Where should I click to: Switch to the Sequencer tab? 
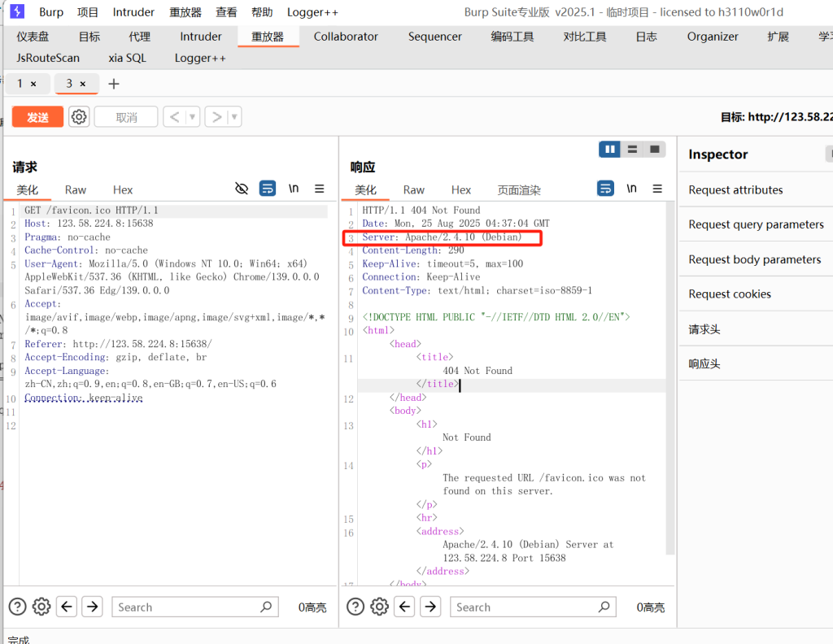click(x=435, y=37)
